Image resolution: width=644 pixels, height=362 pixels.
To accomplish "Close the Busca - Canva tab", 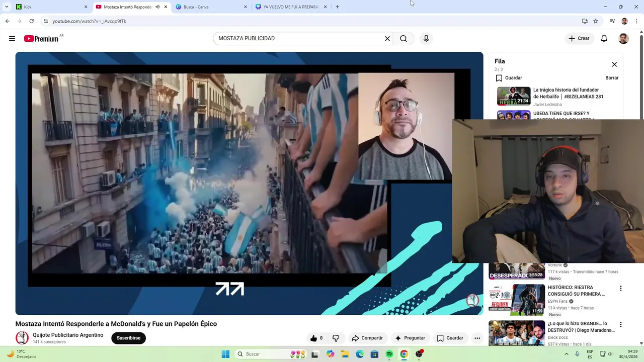I will pyautogui.click(x=246, y=7).
